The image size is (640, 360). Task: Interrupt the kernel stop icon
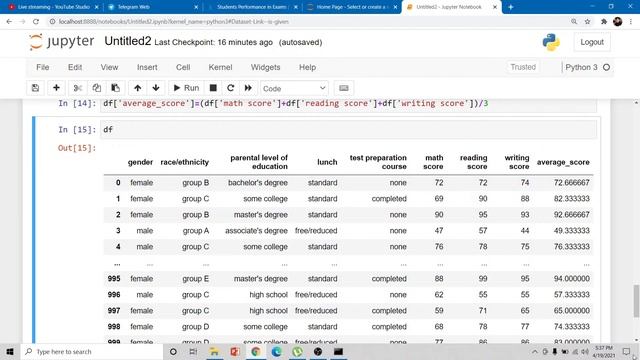click(213, 88)
